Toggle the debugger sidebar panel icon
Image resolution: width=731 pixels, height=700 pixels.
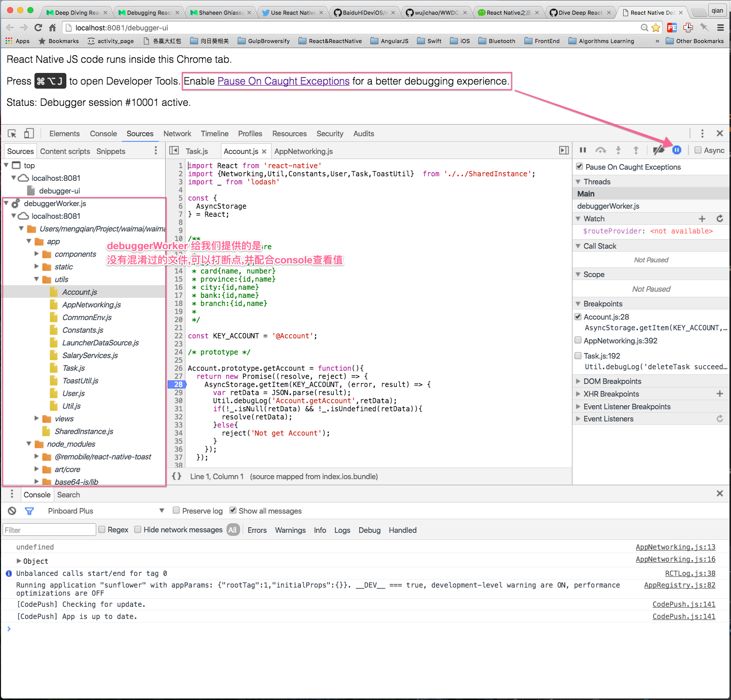point(564,150)
